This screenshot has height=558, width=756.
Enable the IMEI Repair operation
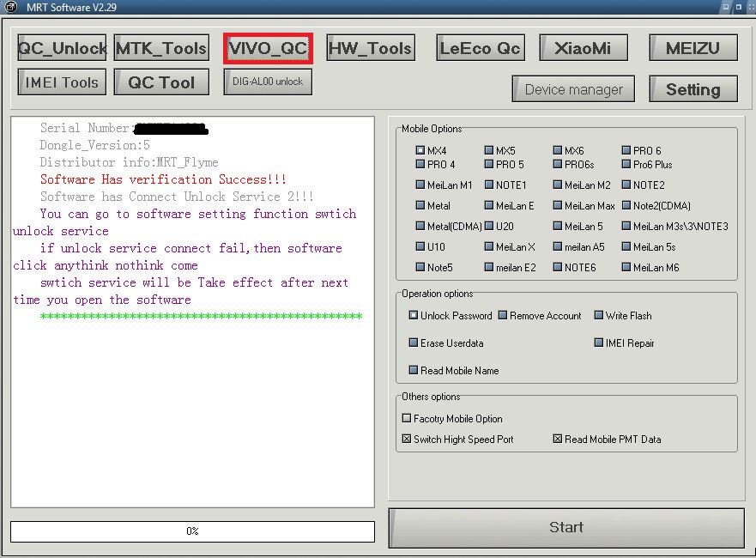point(599,343)
